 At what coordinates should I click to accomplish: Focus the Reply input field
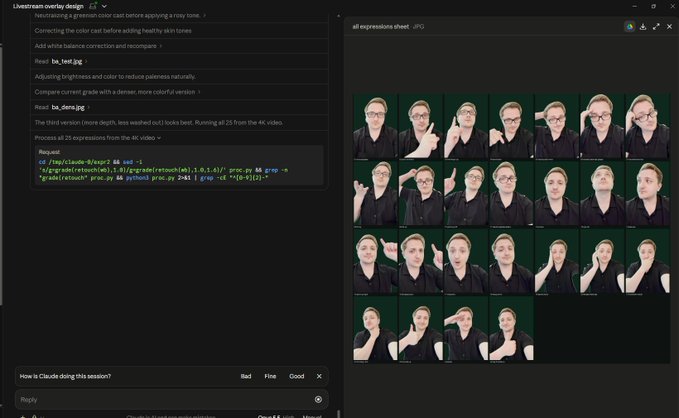171,399
